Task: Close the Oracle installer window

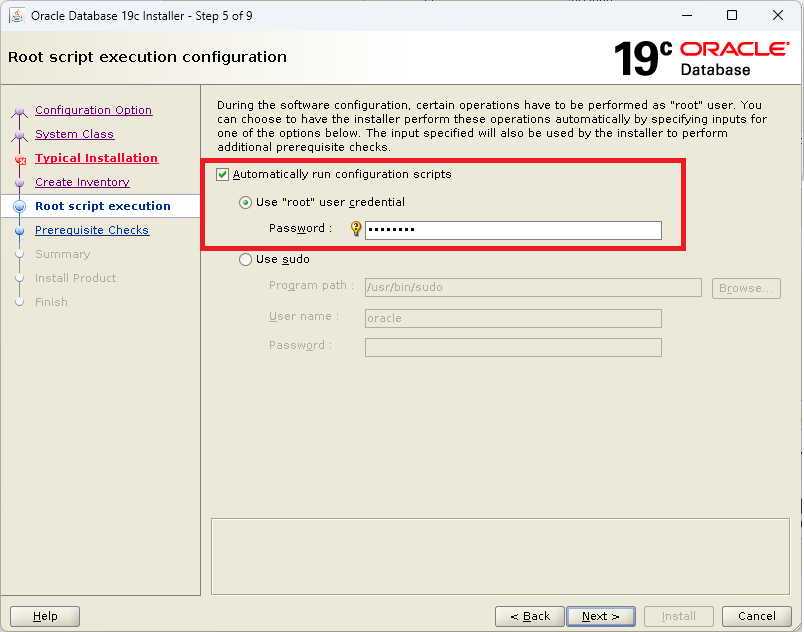Action: [778, 15]
